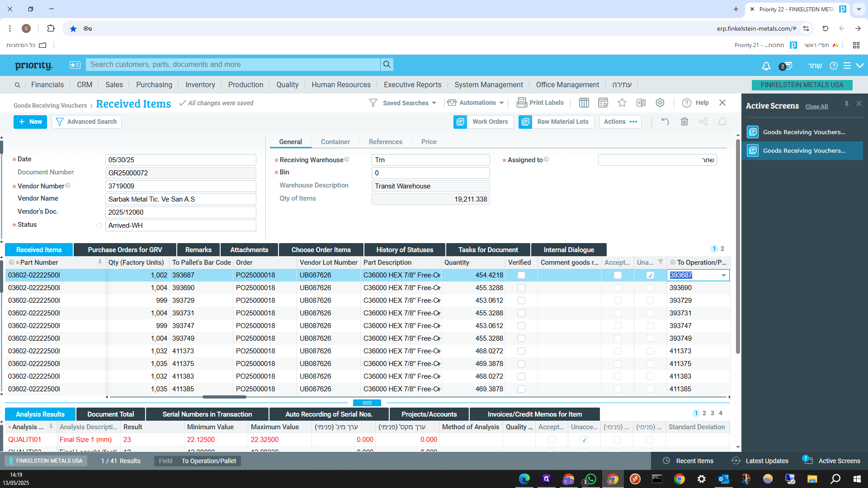Click the undo arrow icon
The width and height of the screenshot is (868, 488).
(x=665, y=122)
